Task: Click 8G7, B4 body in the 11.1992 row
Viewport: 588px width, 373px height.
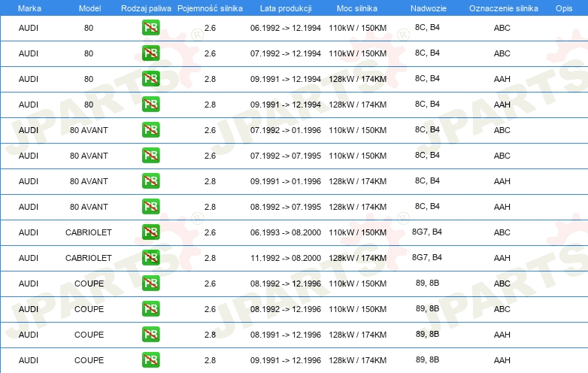Action: 427,257
